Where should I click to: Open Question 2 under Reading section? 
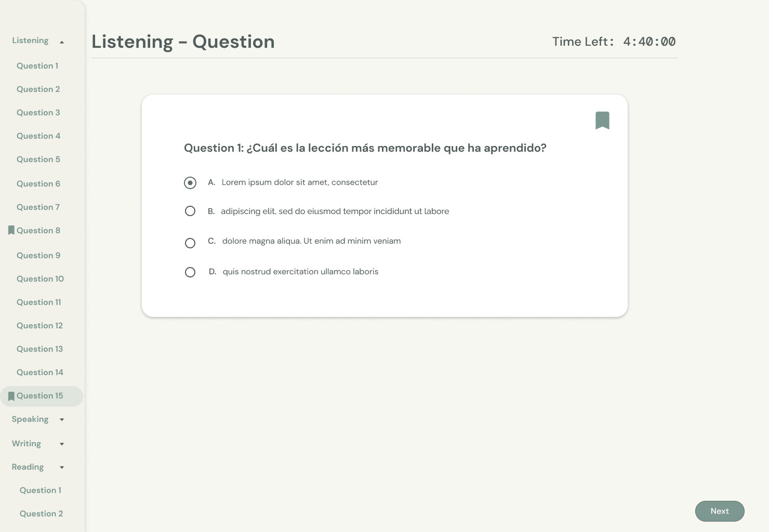[x=41, y=514]
